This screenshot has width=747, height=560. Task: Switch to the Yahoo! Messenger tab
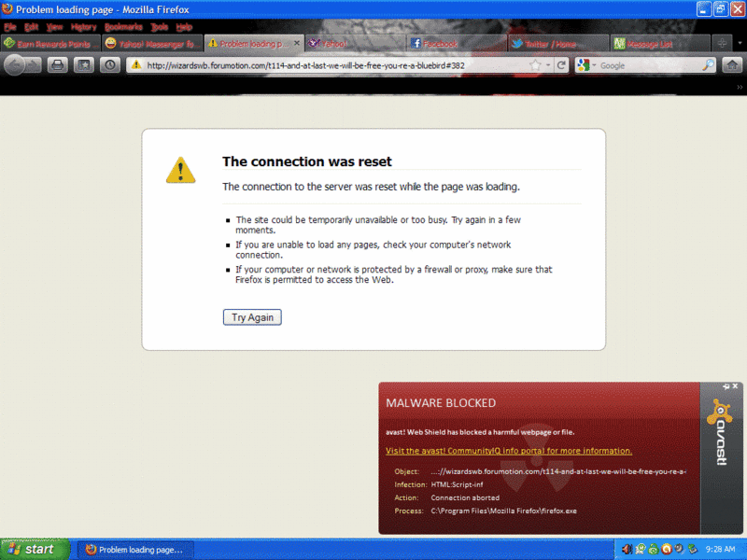(152, 43)
